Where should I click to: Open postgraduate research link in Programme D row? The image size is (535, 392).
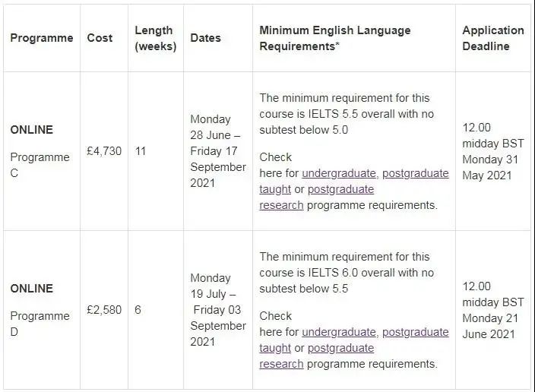click(x=340, y=348)
